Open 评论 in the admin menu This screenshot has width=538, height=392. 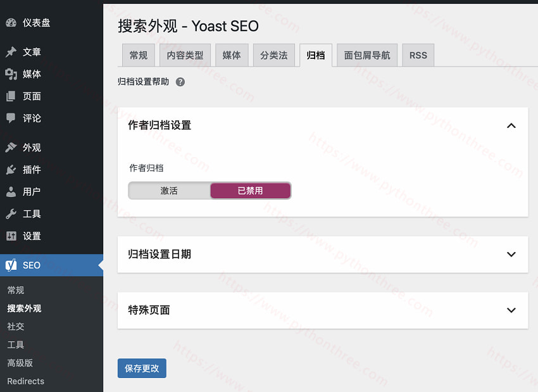(32, 118)
